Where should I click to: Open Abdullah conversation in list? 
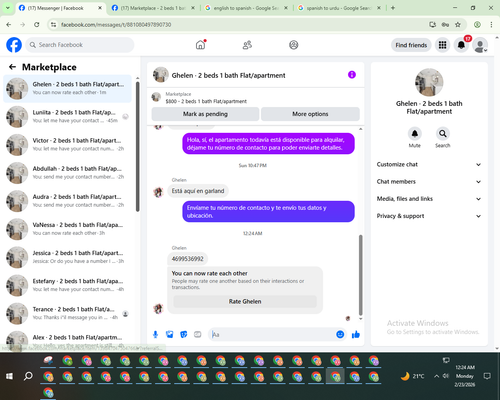[67, 173]
